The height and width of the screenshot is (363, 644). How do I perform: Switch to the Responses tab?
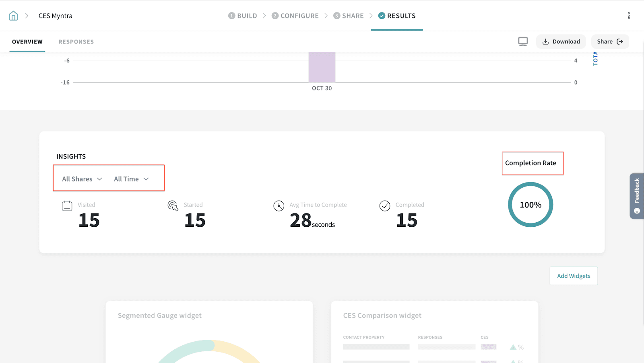click(x=76, y=42)
